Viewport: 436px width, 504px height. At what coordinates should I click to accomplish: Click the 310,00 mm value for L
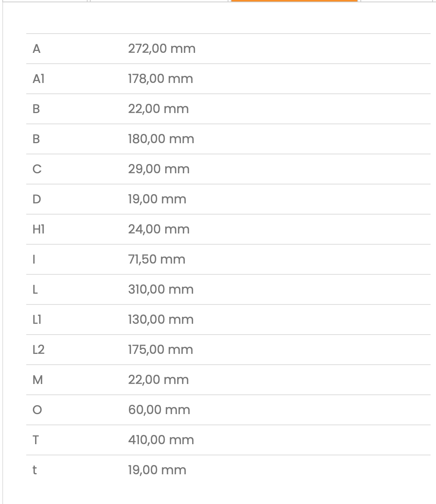click(161, 289)
